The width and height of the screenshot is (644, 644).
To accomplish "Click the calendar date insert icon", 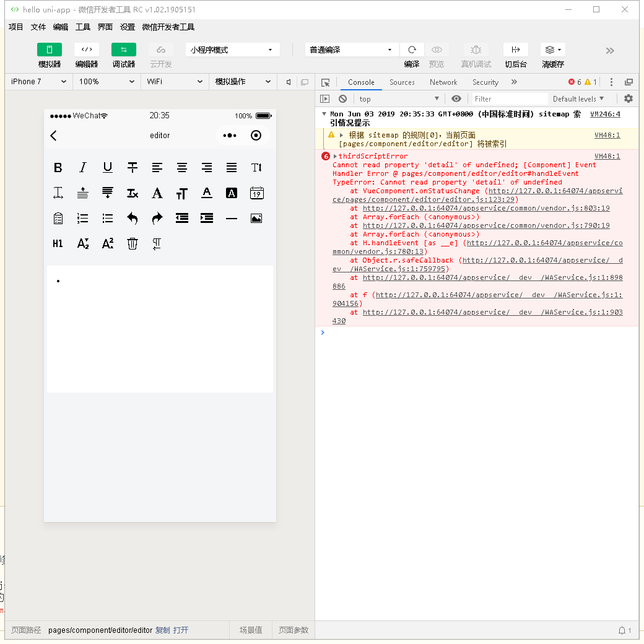I will pos(257,193).
